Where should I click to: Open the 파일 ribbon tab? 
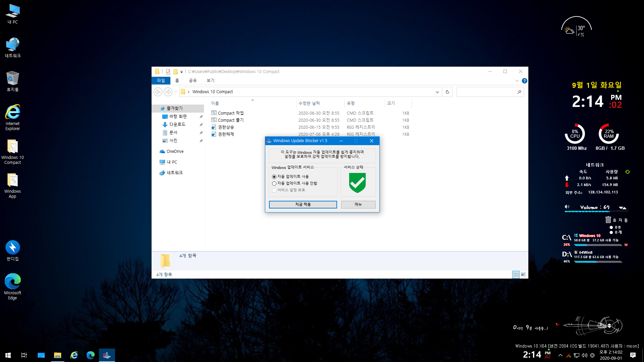[161, 80]
